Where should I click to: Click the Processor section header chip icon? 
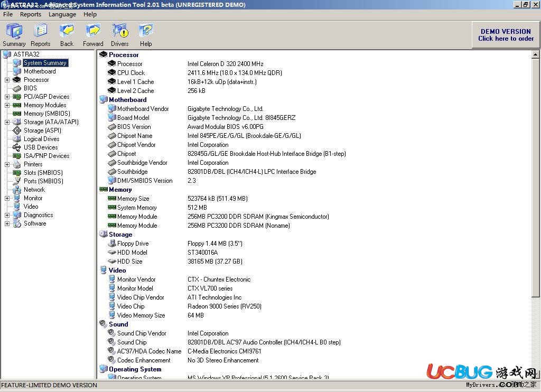pos(103,54)
